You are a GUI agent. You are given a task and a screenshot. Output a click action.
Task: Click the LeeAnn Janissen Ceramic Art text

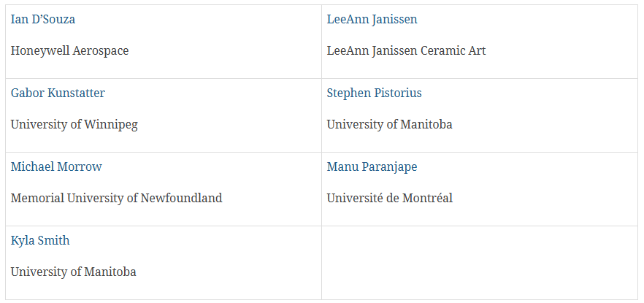[406, 51]
